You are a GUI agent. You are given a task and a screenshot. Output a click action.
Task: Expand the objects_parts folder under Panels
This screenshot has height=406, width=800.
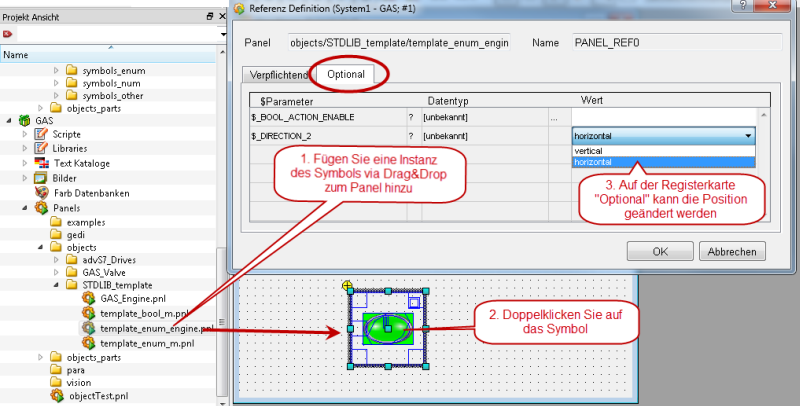click(x=40, y=356)
